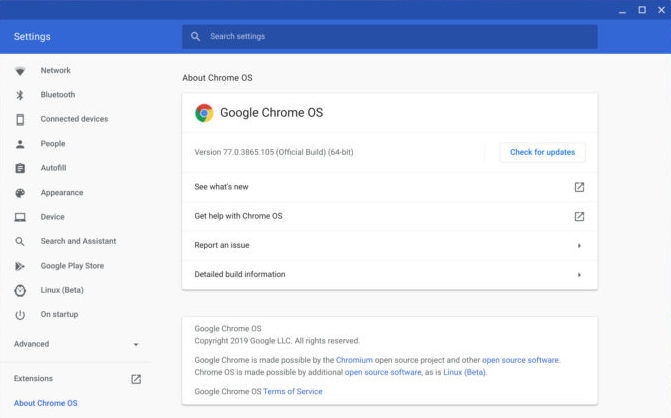Open Autofill via its clipboard icon
Screen dimensions: 671x418
coord(20,168)
